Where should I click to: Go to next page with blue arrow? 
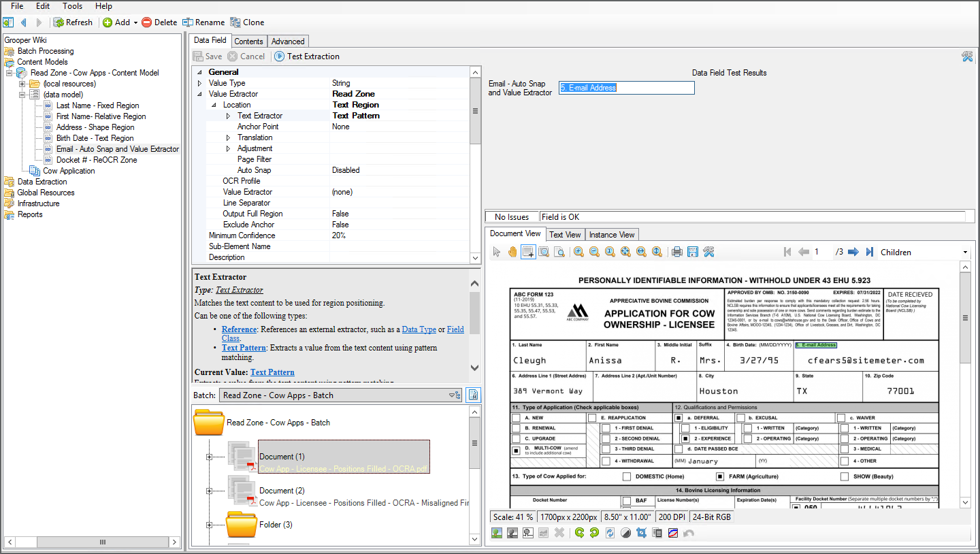[x=853, y=252]
